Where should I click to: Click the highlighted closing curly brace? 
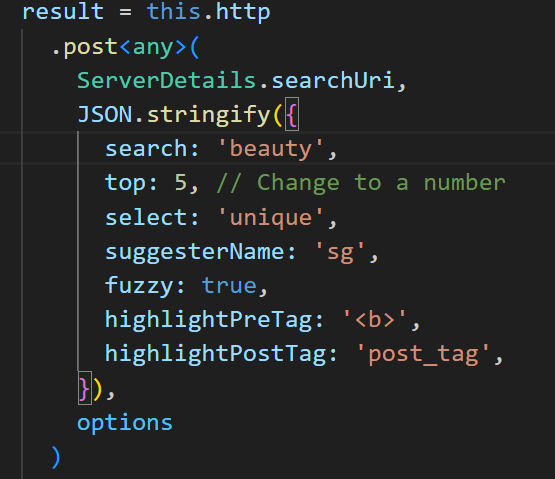point(85,388)
